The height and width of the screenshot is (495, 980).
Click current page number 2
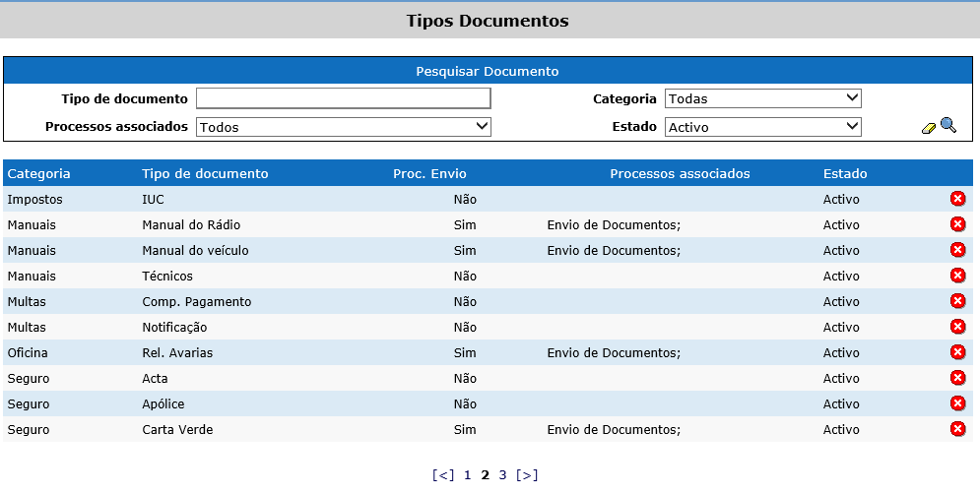[485, 475]
